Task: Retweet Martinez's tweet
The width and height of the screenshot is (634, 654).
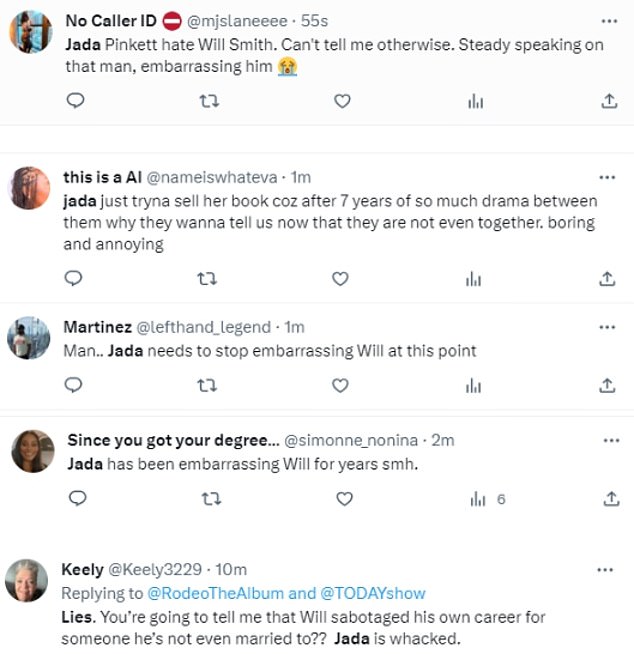Action: 208,385
